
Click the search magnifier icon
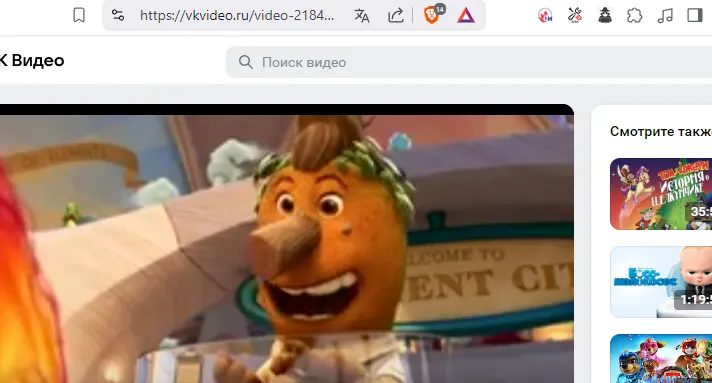pos(246,62)
